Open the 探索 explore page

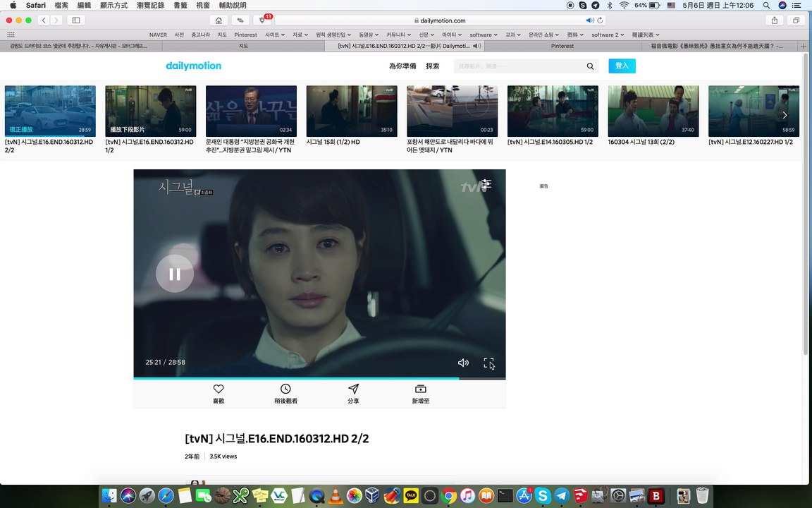(x=432, y=66)
